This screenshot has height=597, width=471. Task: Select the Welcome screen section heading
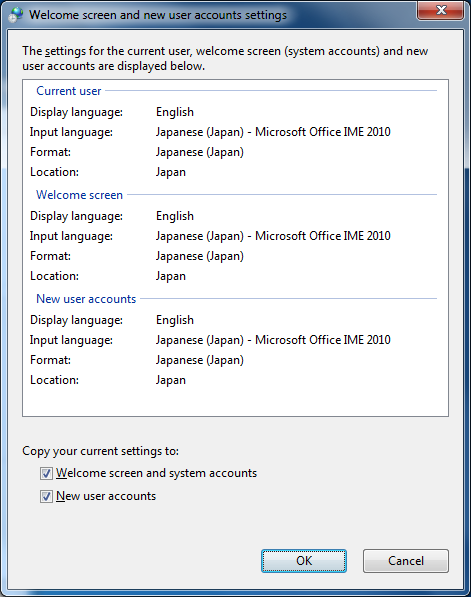(x=79, y=195)
